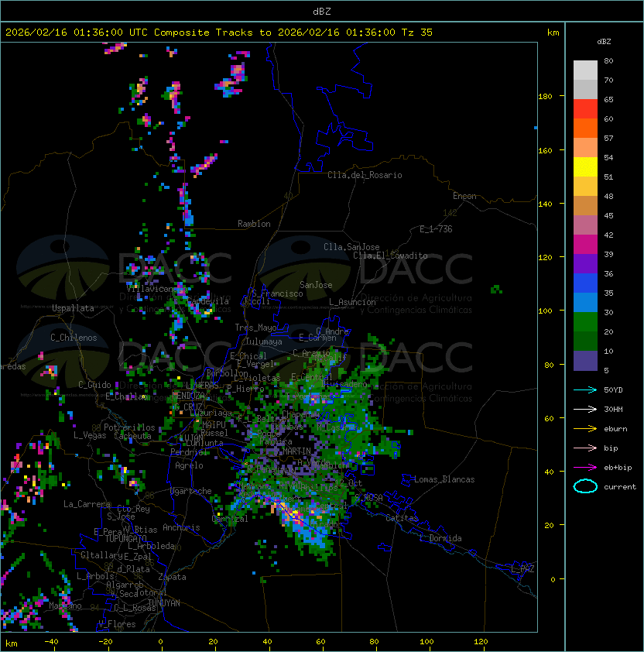Click the Clla.SanJose label

click(351, 247)
